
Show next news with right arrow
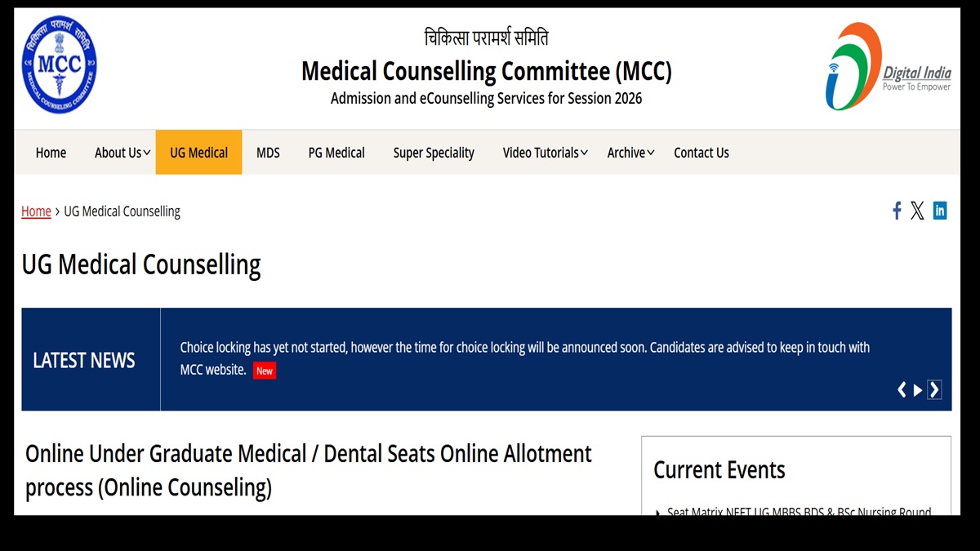934,390
